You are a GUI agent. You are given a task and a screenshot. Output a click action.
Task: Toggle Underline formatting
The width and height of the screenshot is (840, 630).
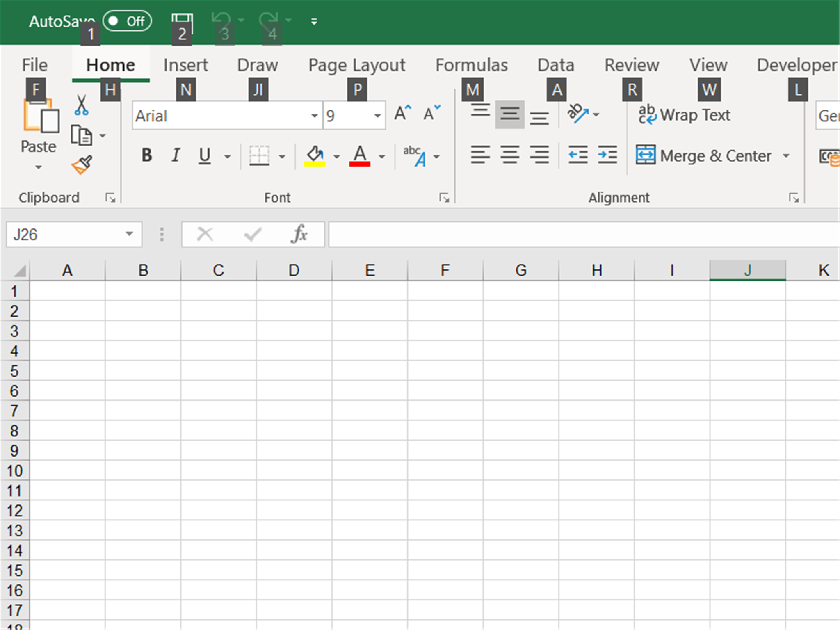tap(204, 155)
